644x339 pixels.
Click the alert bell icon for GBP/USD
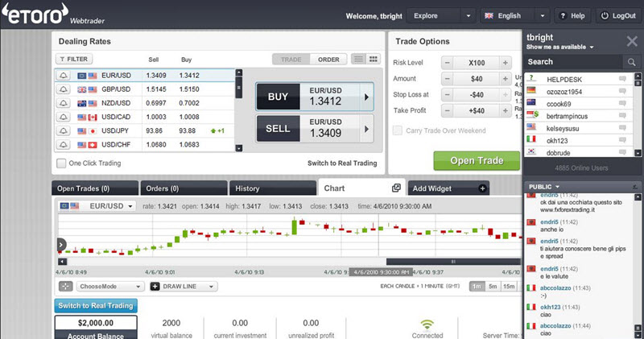coord(64,89)
